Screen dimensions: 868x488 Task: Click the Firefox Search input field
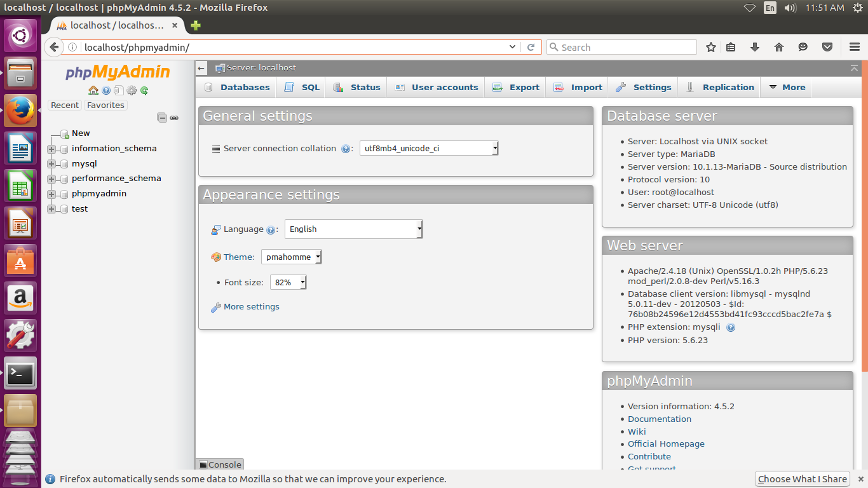(x=621, y=47)
